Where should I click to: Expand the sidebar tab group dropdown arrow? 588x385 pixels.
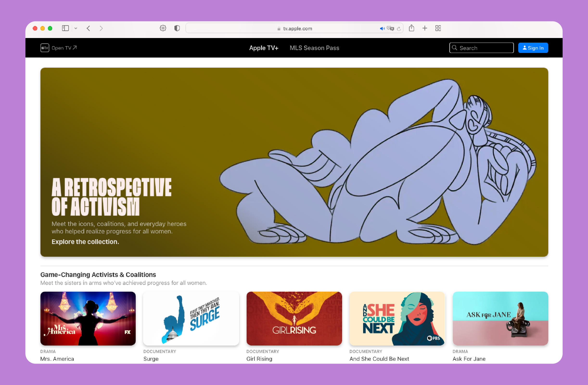pos(76,28)
